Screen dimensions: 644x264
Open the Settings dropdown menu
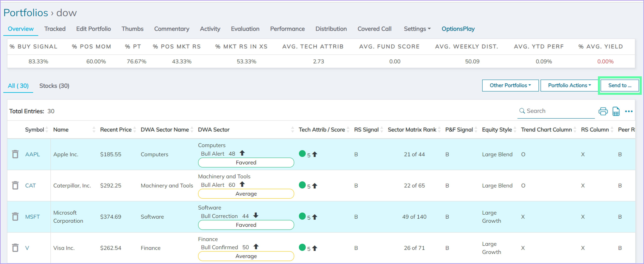[417, 29]
